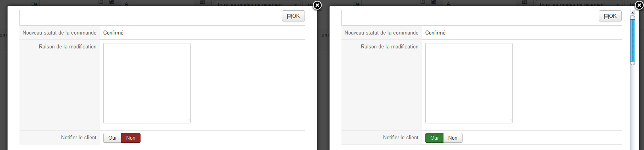
Task: Click Notifier le client label in right dialog
Action: point(401,138)
